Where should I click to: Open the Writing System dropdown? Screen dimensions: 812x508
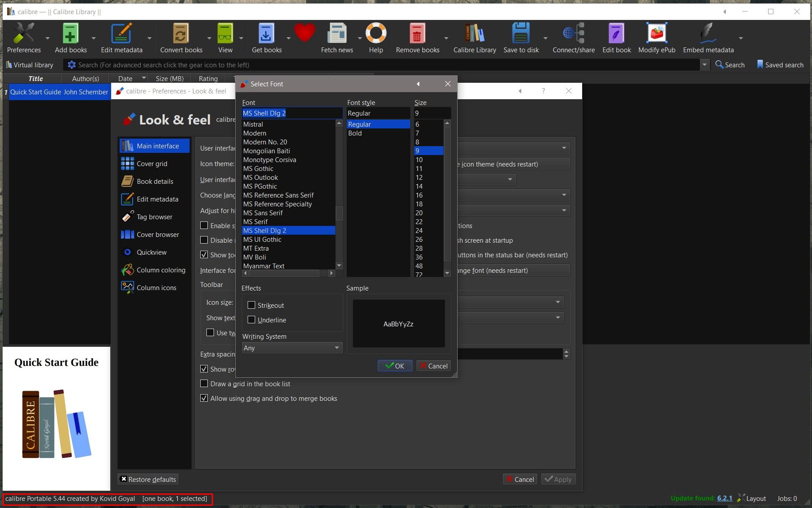(292, 348)
